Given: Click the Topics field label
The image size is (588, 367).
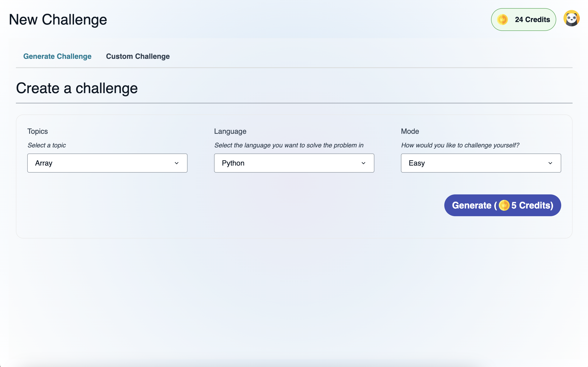Looking at the screenshot, I should coord(37,131).
